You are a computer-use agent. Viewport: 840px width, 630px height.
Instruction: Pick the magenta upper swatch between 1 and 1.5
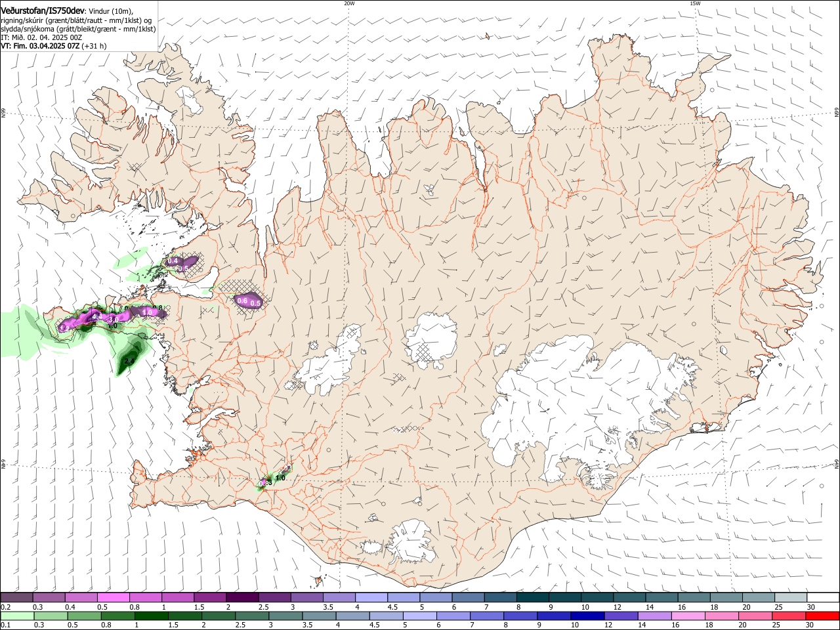177,598
